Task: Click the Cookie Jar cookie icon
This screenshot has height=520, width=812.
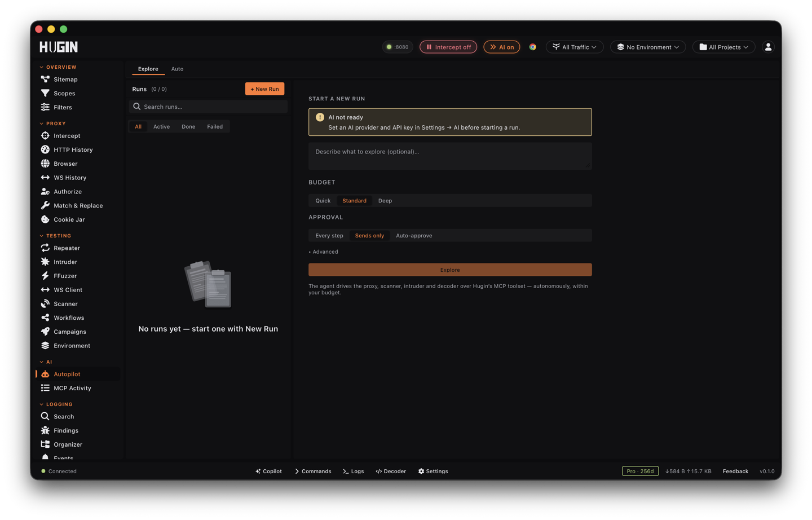Action: 45,219
